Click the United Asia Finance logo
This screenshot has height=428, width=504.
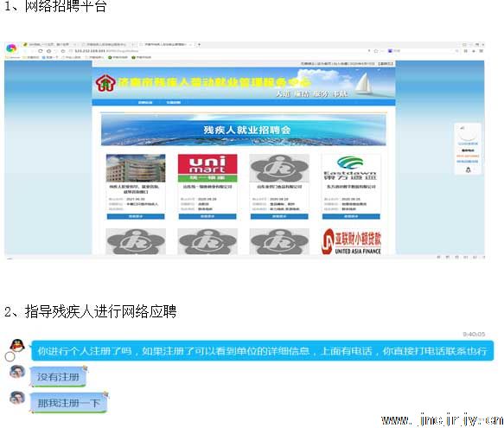351,241
